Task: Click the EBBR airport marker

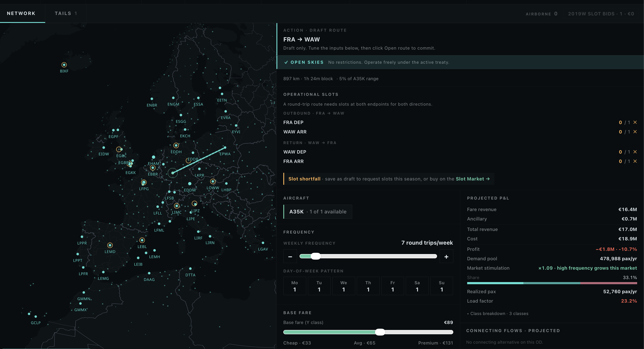Action: click(x=153, y=167)
